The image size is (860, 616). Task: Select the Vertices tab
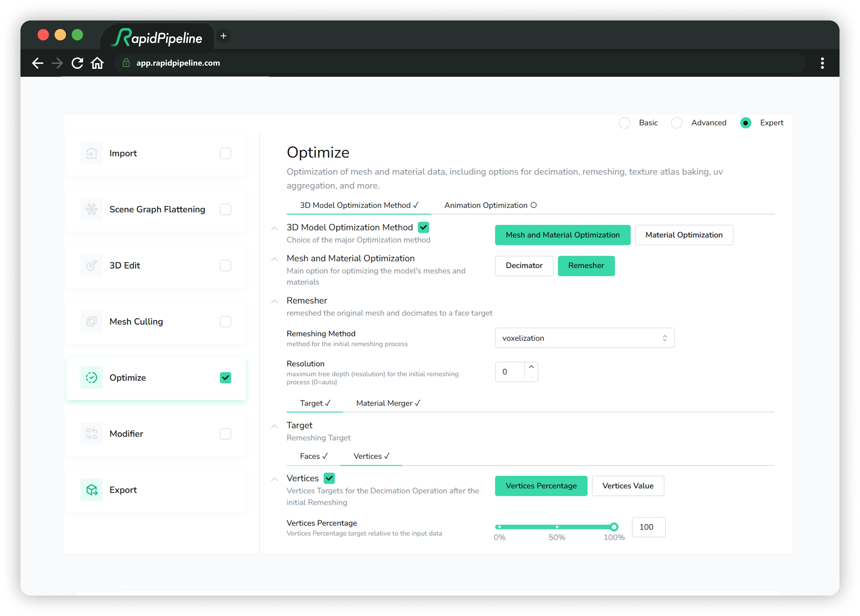[371, 456]
